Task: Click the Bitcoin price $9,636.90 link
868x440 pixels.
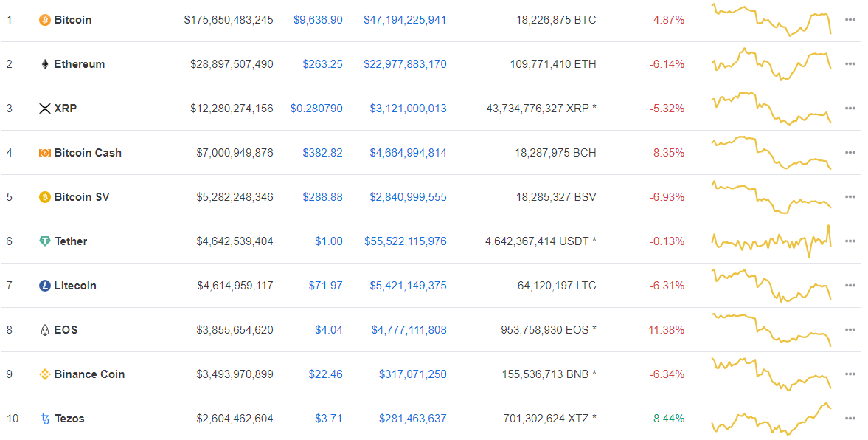Action: [x=318, y=20]
